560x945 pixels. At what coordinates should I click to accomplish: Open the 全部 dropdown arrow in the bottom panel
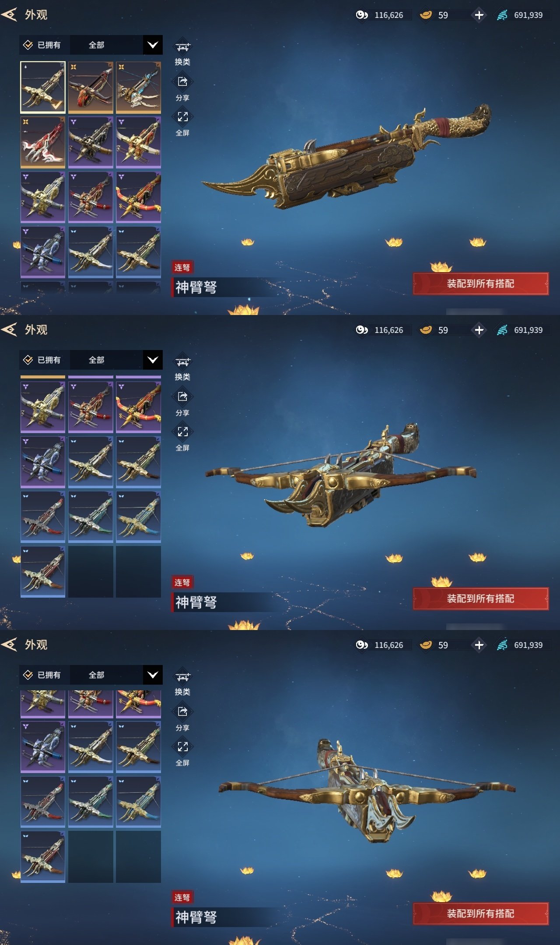click(153, 675)
